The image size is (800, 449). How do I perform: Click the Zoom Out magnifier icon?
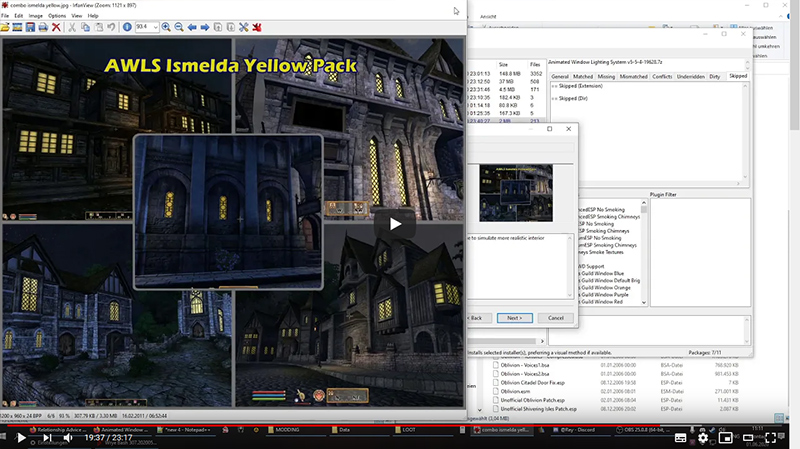coord(179,27)
